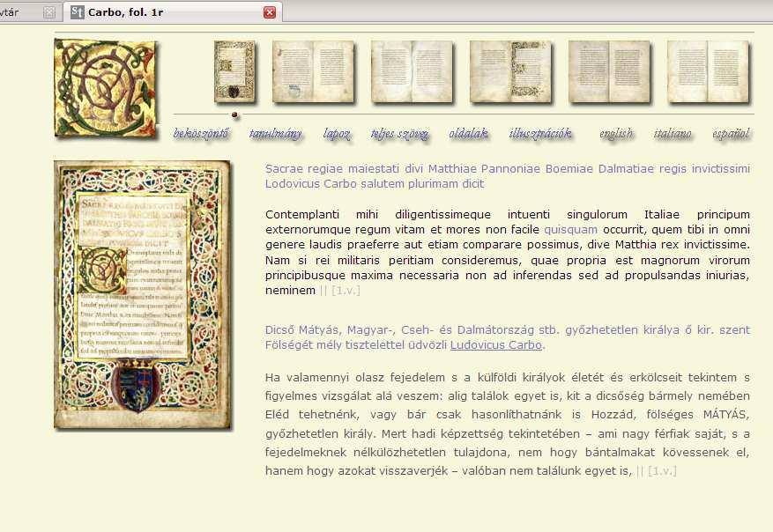
Task: Click the Hungarian heading beginning Dicső Mátyás
Action: [x=508, y=337]
